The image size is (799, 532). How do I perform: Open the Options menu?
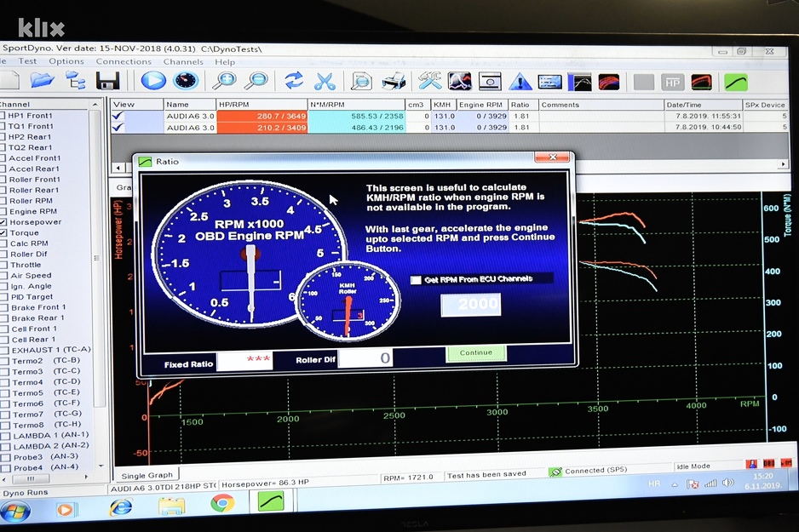(66, 61)
